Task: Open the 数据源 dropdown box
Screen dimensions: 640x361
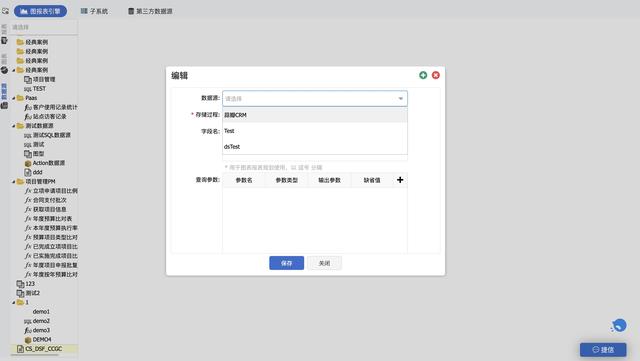Action: 315,98
